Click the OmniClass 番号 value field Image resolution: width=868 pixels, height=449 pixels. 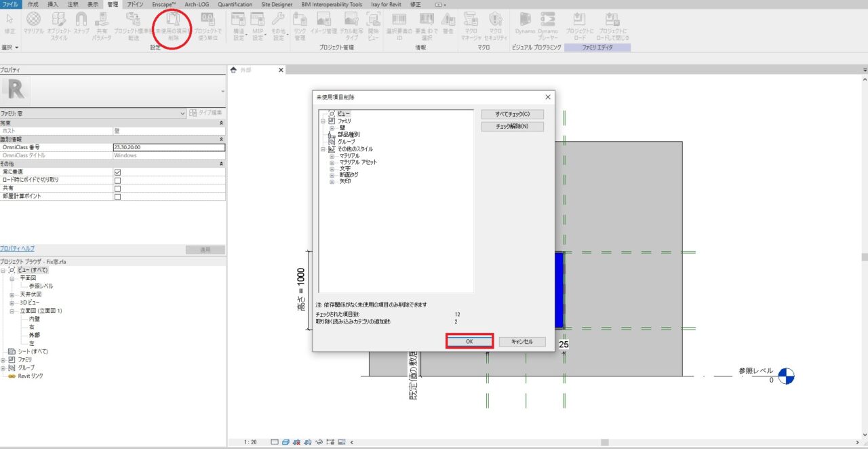tap(168, 147)
